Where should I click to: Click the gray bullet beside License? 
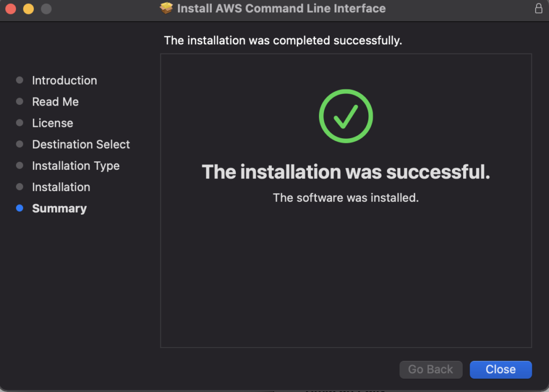pyautogui.click(x=19, y=123)
